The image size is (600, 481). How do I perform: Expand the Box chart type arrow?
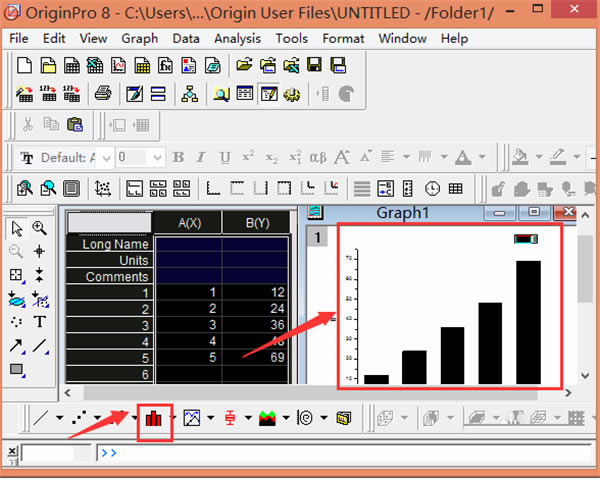tap(248, 418)
